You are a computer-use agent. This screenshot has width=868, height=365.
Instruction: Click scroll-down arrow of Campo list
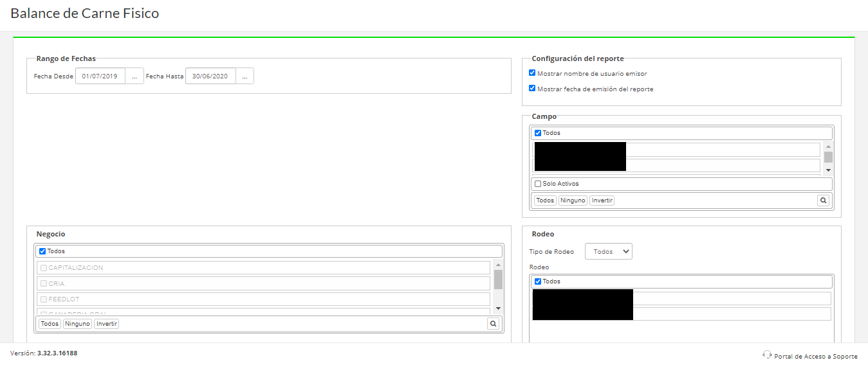(829, 170)
